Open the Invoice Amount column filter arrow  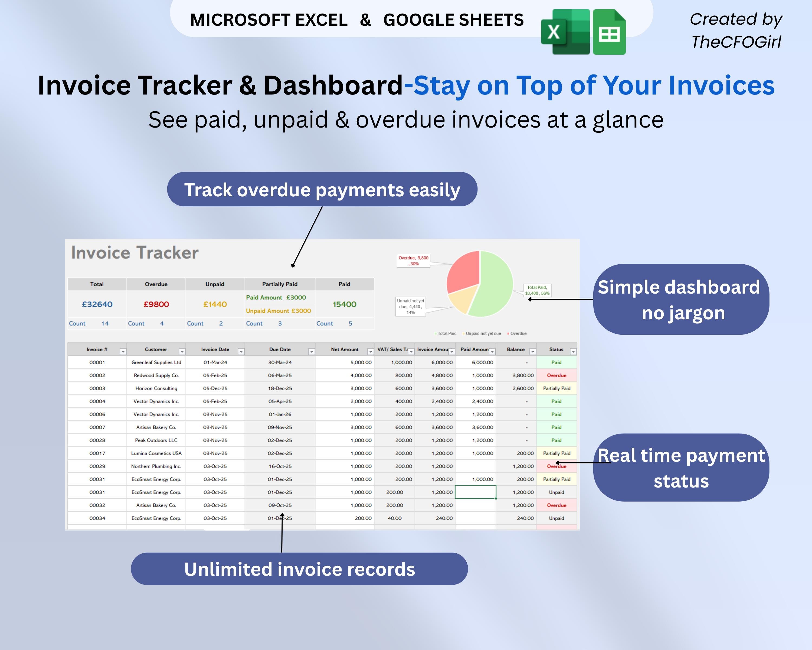[452, 352]
